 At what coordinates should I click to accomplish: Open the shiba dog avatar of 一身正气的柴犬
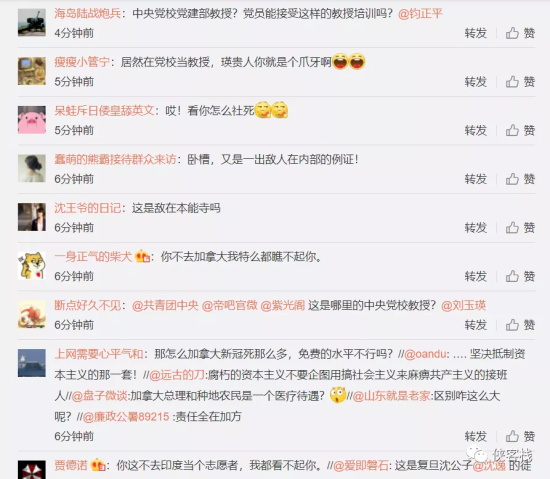[32, 266]
